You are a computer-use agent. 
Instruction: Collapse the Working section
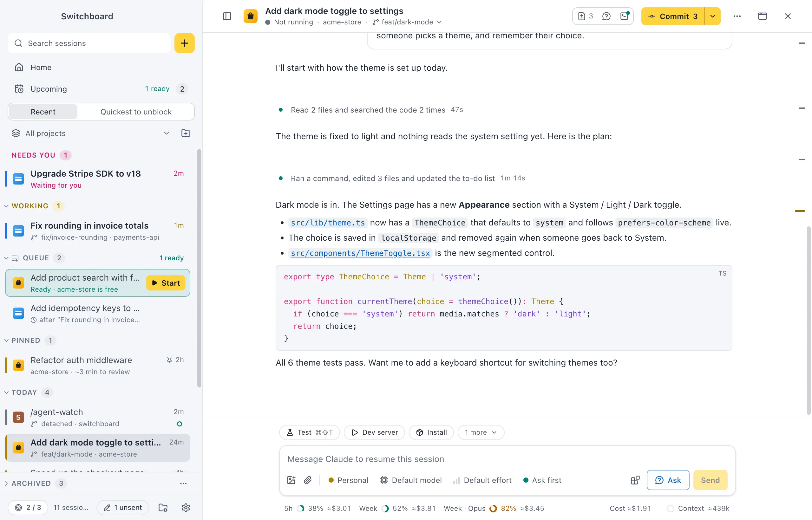coord(6,206)
